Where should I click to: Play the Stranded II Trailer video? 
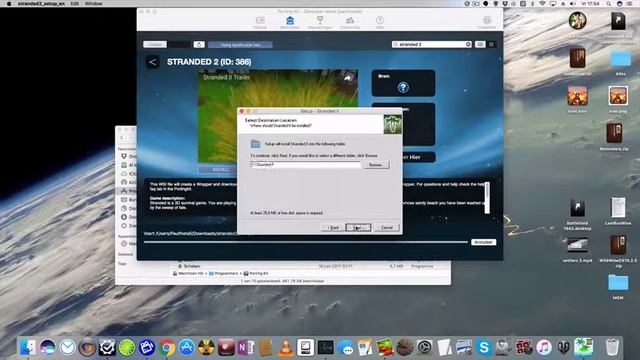click(278, 116)
